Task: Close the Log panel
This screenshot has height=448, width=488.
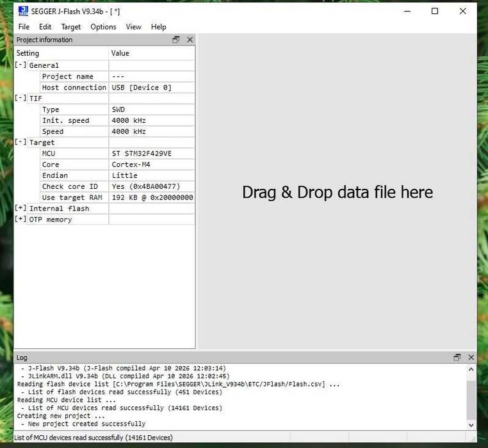Action: [x=471, y=358]
